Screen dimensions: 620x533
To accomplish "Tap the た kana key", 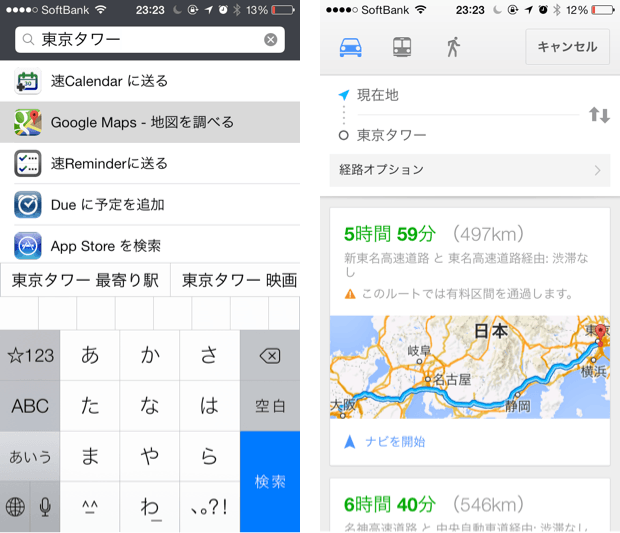I will 90,406.
